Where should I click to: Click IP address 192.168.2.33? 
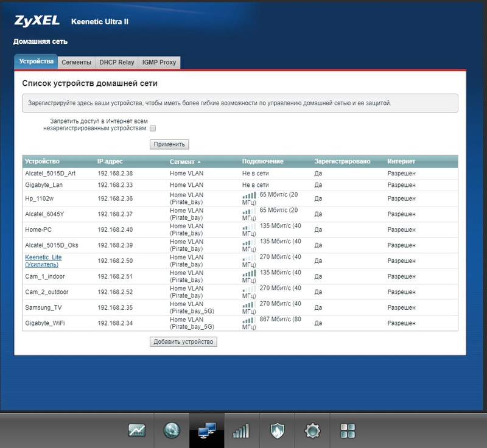115,184
